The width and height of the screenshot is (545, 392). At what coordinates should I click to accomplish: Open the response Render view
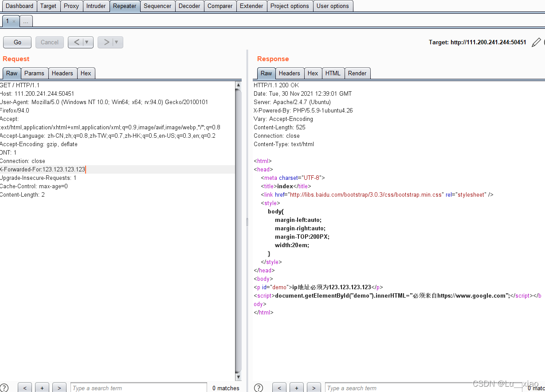357,73
